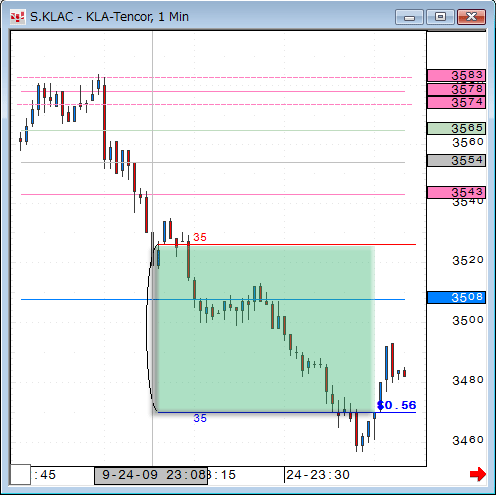
Task: Click the 3480 price scale value
Action: point(468,380)
